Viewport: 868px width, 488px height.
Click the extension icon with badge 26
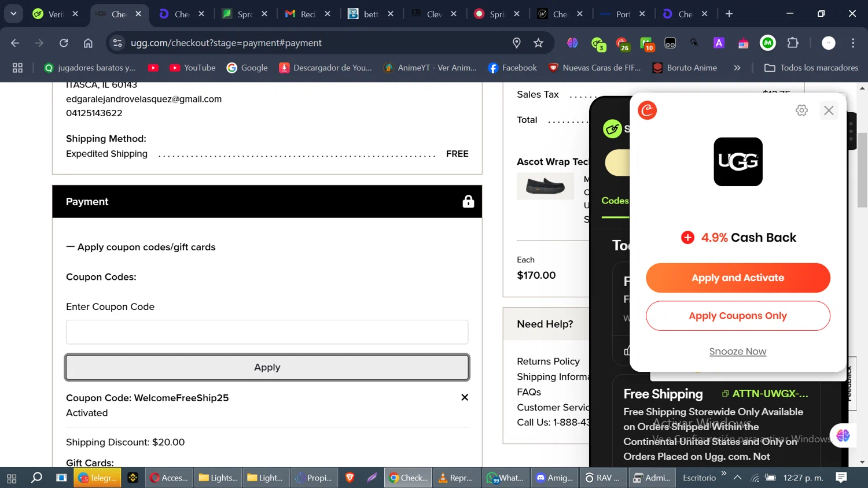pos(623,43)
